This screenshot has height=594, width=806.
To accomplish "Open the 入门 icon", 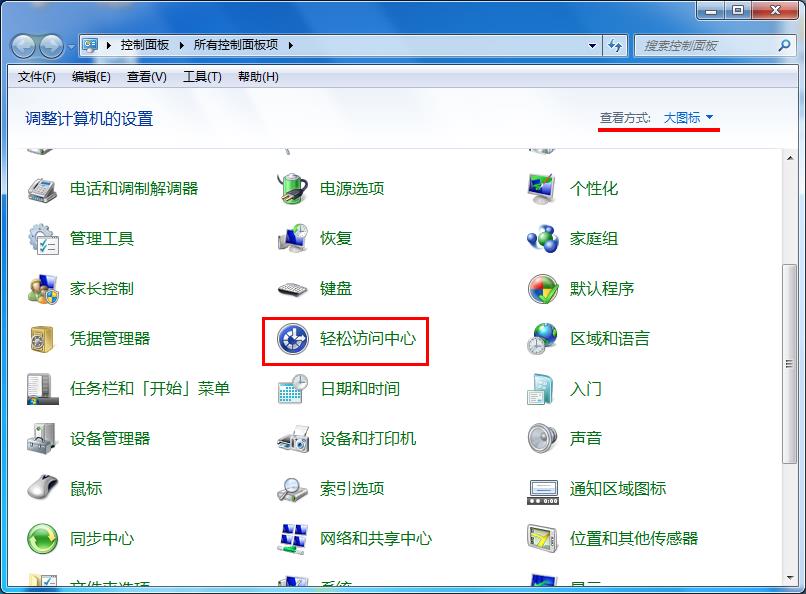I will click(540, 389).
